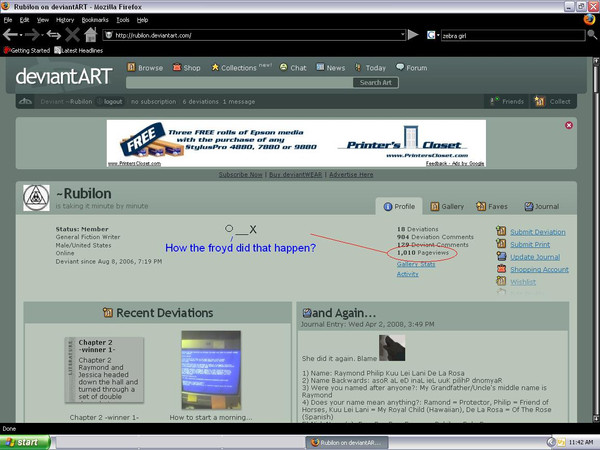Open the History menu
The image size is (600, 450).
pyautogui.click(x=65, y=20)
